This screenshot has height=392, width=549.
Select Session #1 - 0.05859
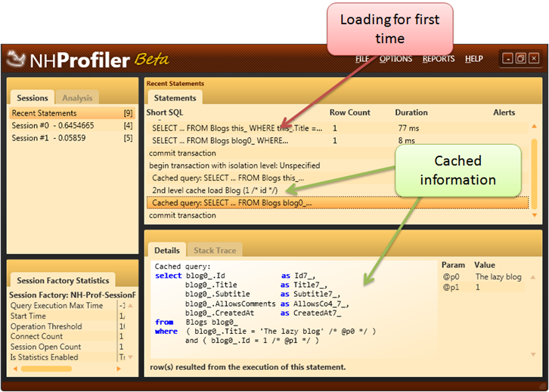[72, 138]
